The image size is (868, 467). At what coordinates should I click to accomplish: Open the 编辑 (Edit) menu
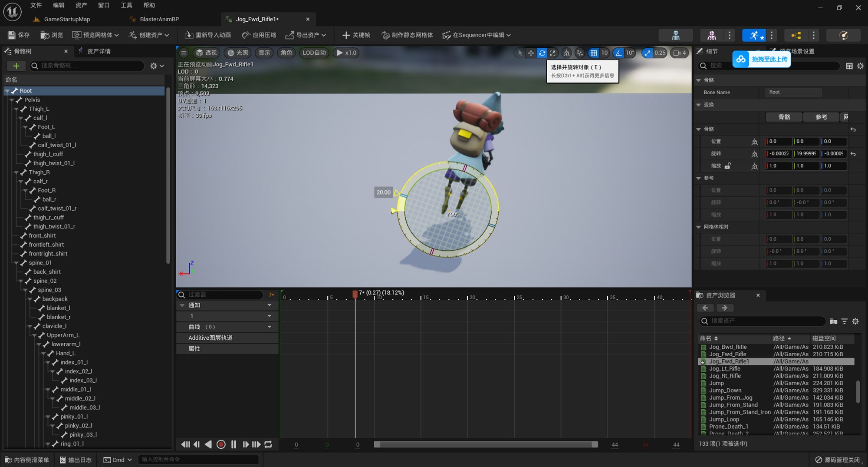click(59, 5)
